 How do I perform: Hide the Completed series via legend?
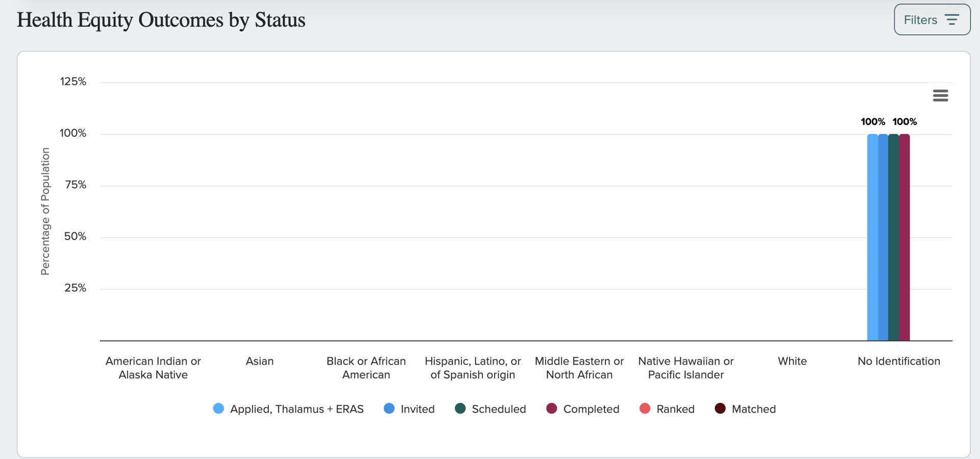click(x=582, y=409)
